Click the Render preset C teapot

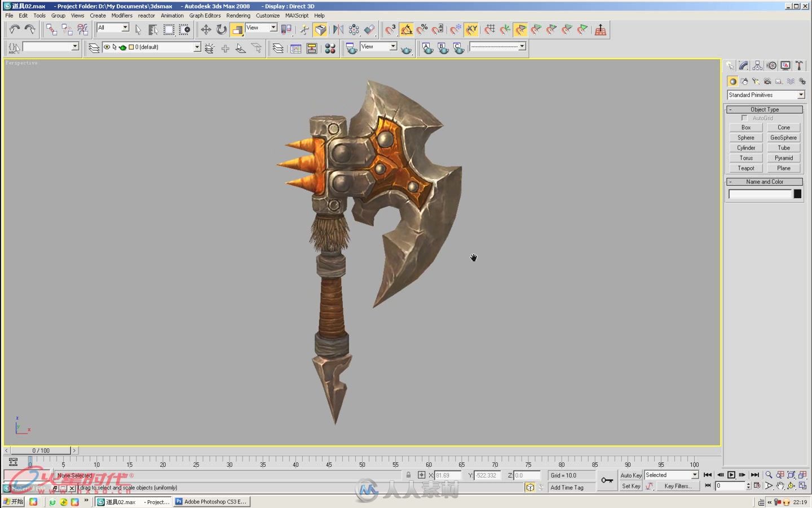tap(459, 49)
